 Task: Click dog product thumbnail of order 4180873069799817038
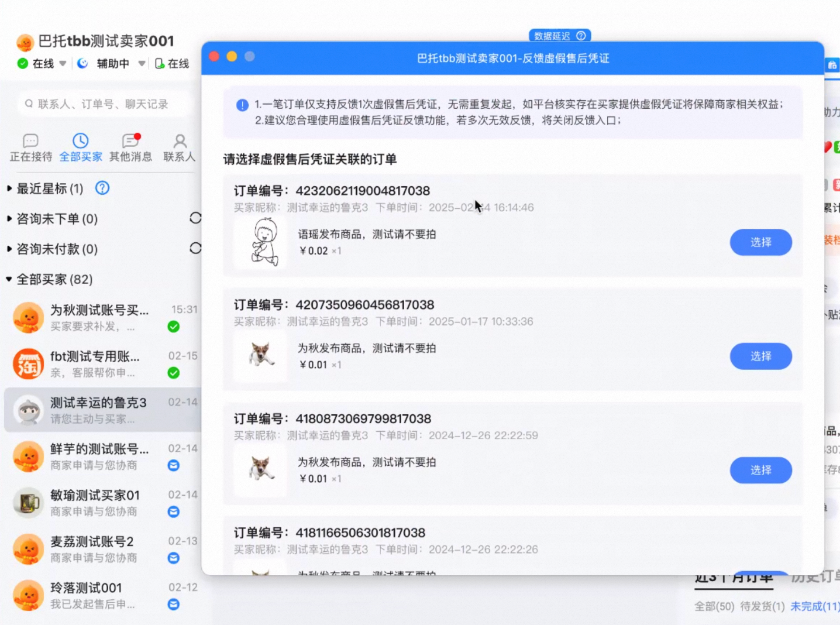[261, 470]
